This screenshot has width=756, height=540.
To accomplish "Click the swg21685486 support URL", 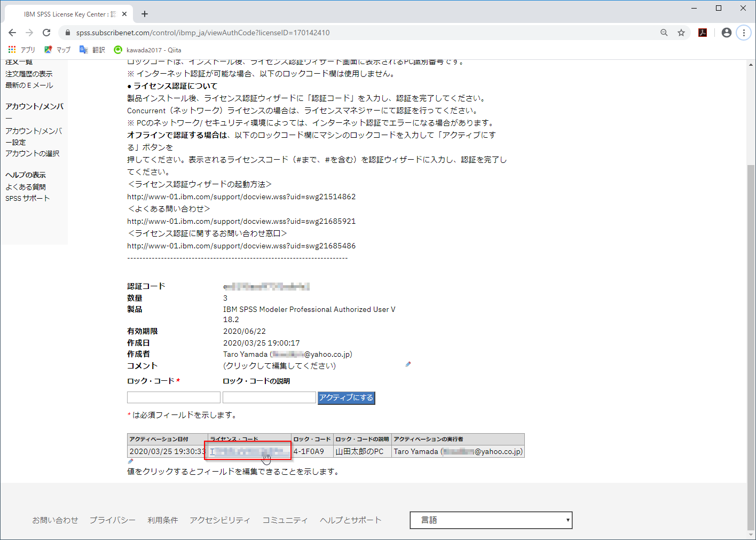I will pos(241,246).
